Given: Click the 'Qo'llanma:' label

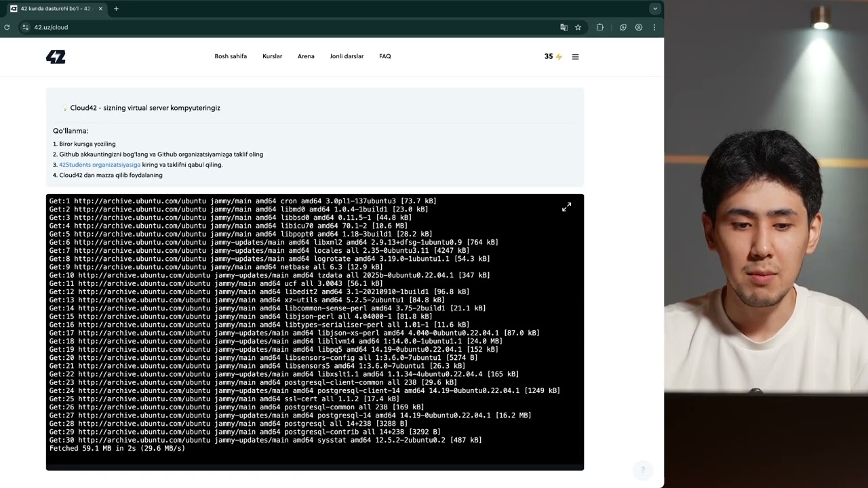Looking at the screenshot, I should point(71,131).
